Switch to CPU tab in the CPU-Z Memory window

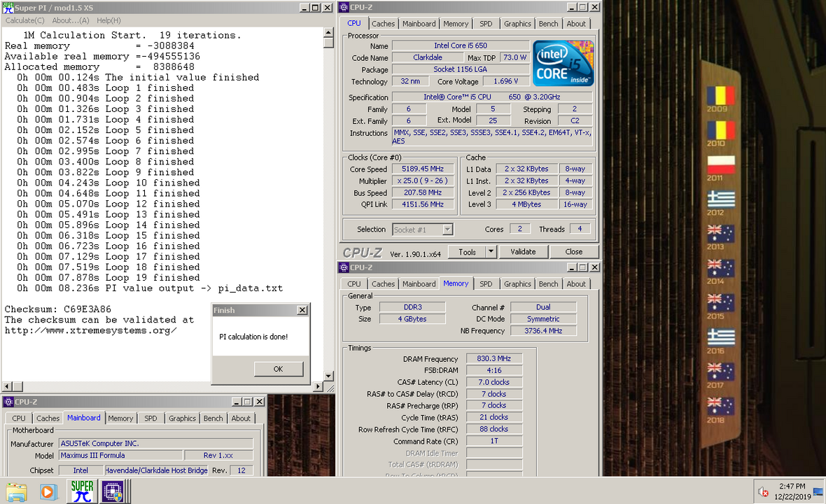coord(354,284)
